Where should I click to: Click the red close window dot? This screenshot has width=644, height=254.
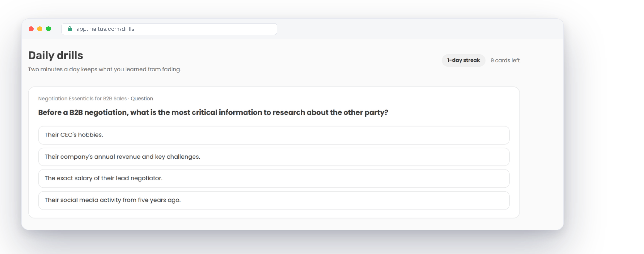[x=31, y=29]
